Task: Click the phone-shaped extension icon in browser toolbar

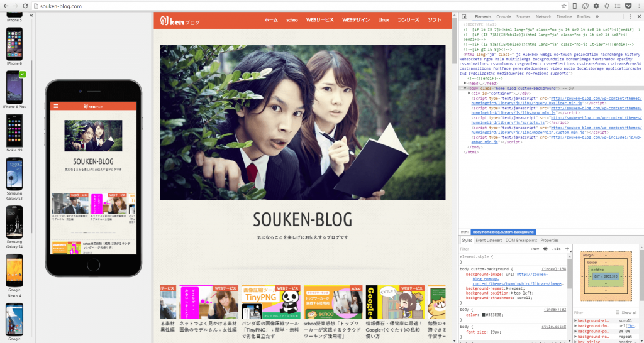Action: 575,6
